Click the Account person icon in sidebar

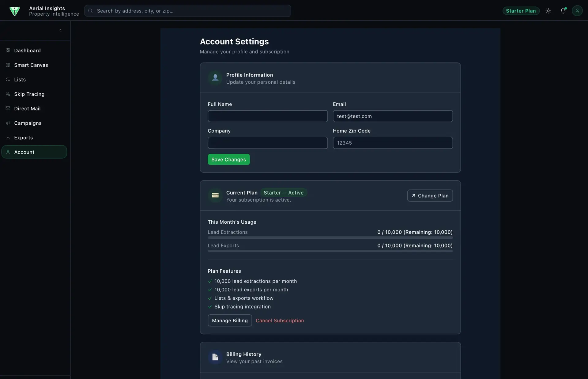pyautogui.click(x=8, y=152)
